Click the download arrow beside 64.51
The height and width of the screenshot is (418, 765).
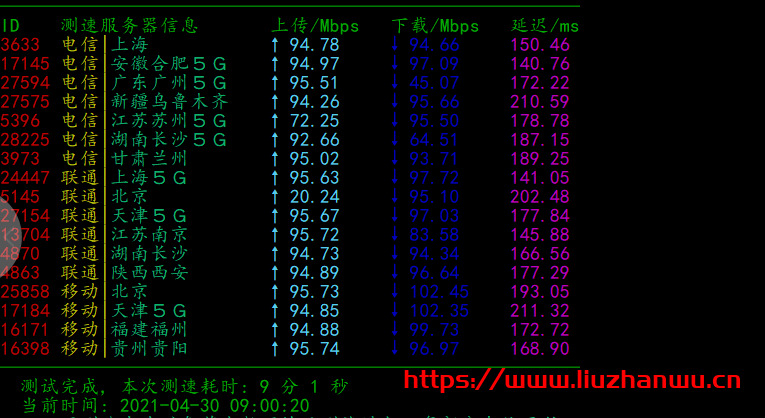[395, 140]
